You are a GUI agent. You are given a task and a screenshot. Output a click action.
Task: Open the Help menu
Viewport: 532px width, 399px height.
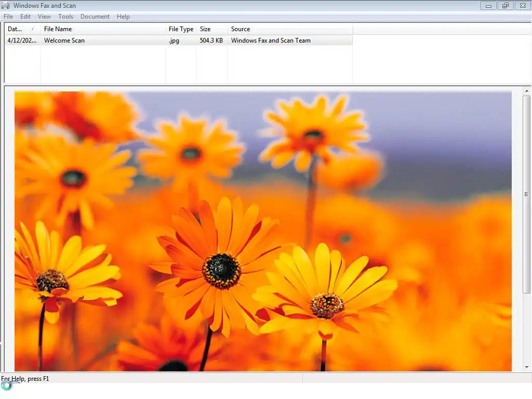tap(123, 17)
